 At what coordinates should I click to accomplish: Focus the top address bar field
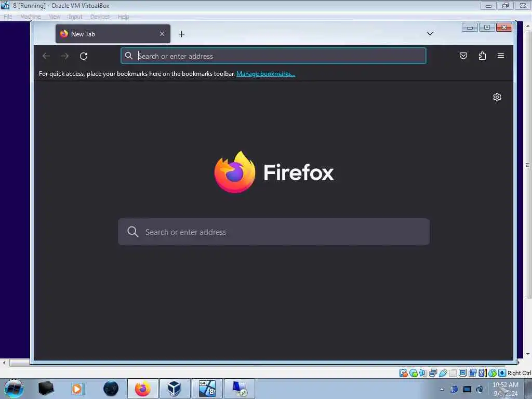click(x=273, y=56)
